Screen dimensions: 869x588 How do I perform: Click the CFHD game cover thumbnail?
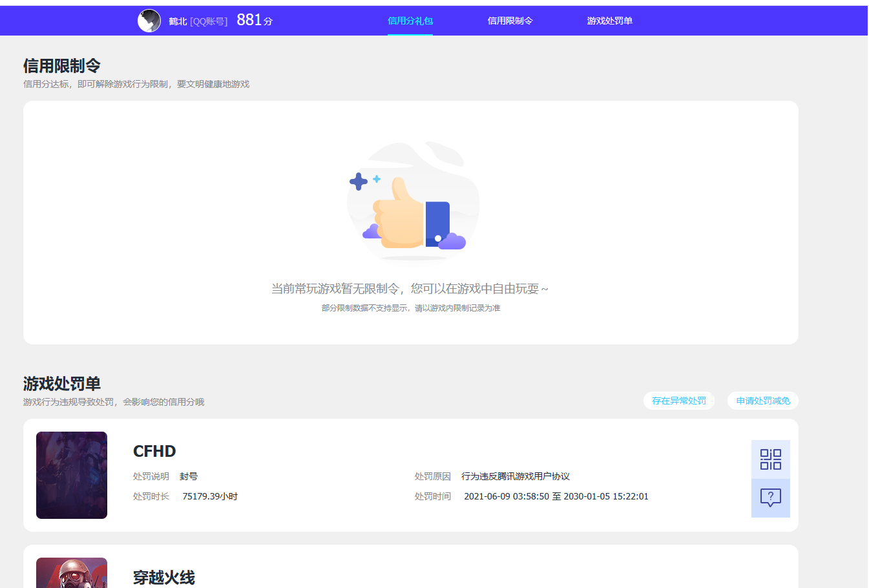[x=71, y=475]
